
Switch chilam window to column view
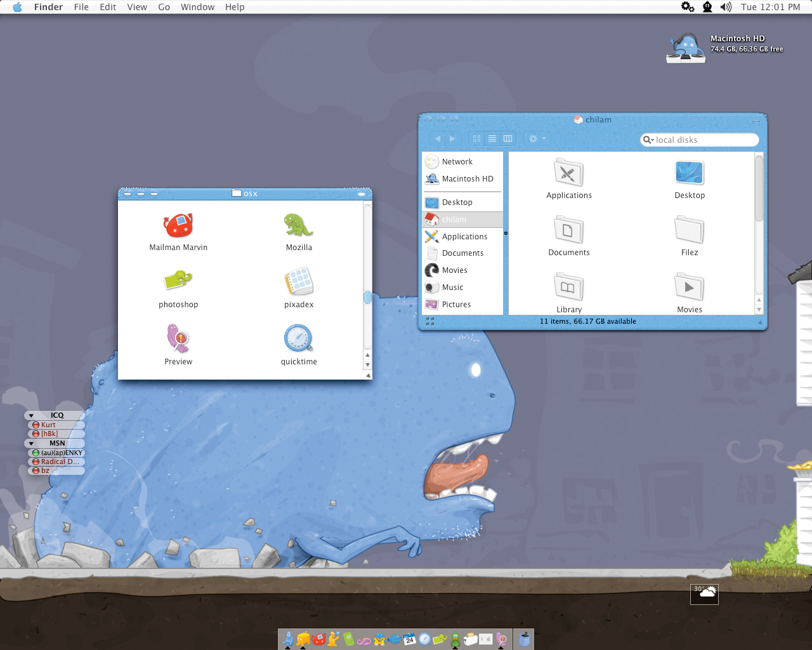507,138
